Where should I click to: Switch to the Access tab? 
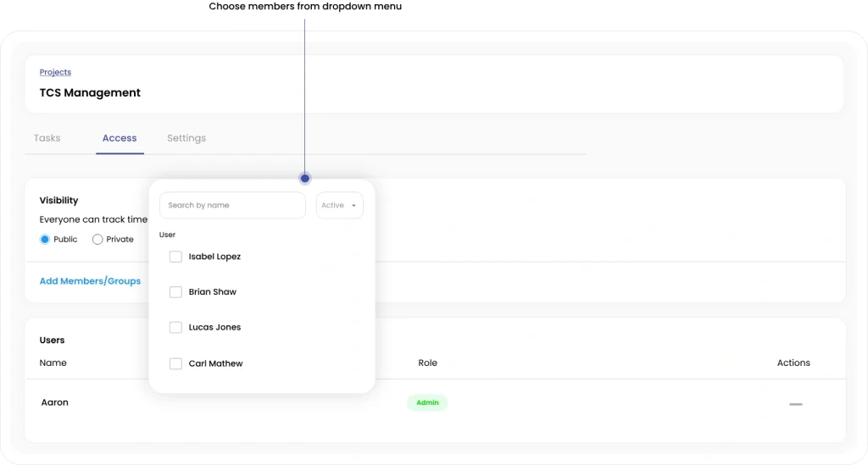click(x=120, y=138)
